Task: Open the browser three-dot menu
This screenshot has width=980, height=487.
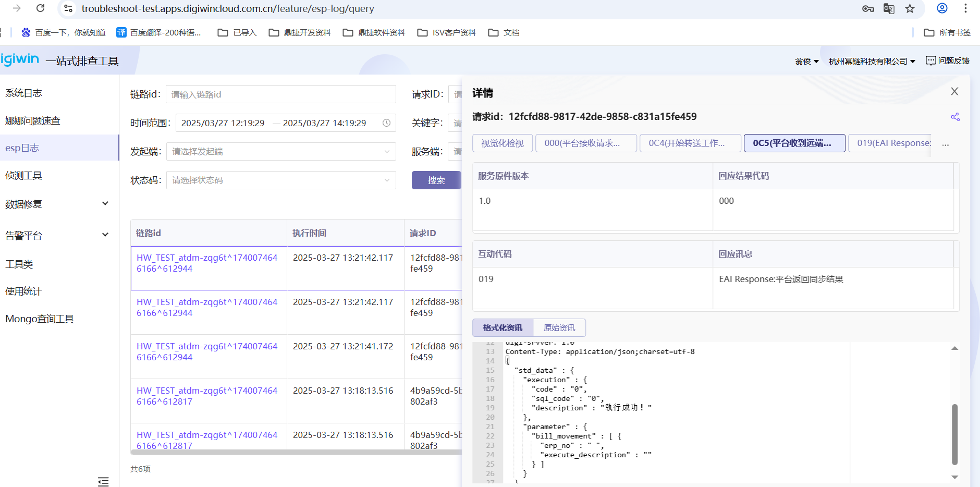Action: tap(965, 8)
